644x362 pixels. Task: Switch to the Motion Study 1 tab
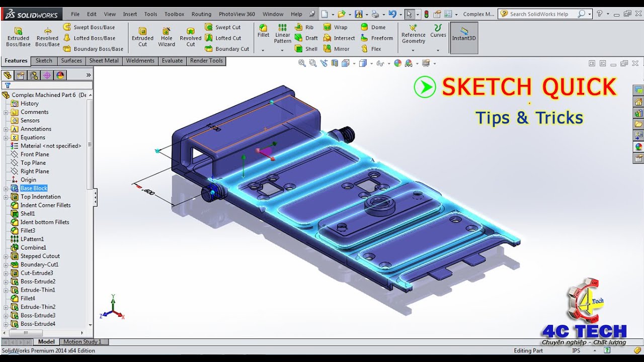(x=83, y=342)
